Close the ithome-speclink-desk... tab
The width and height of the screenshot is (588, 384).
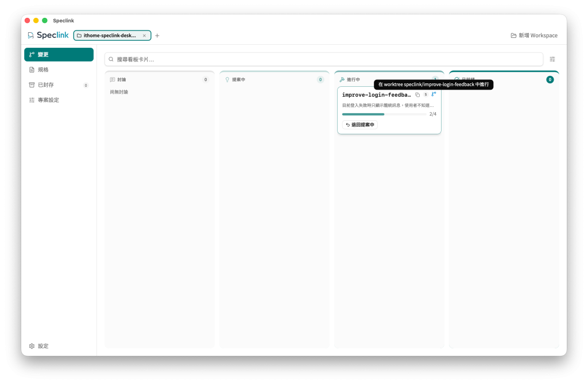pos(144,36)
